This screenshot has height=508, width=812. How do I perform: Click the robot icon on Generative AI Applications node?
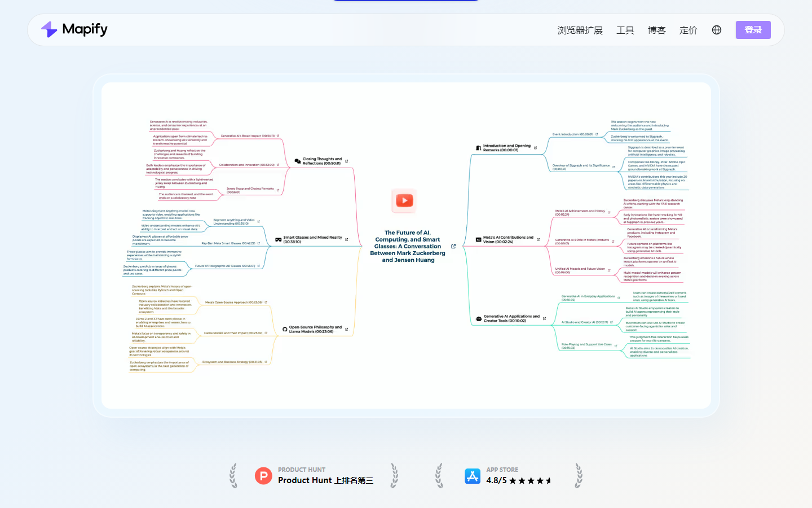point(479,318)
